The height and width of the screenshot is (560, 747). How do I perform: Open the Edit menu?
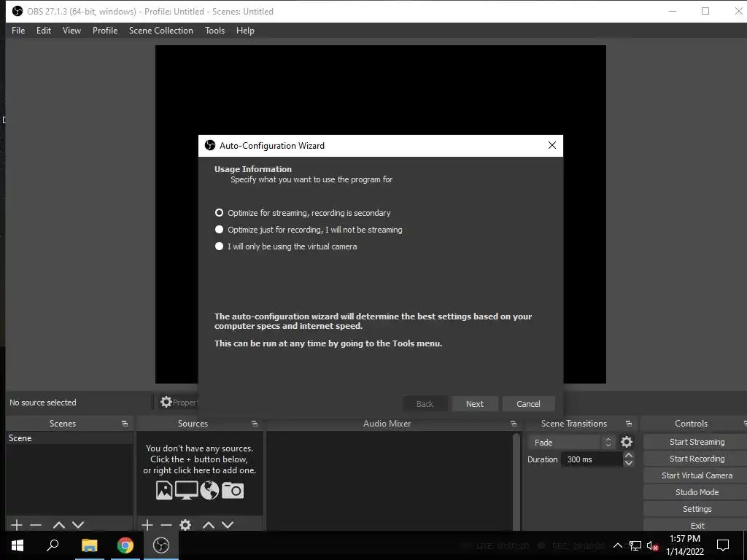[43, 31]
